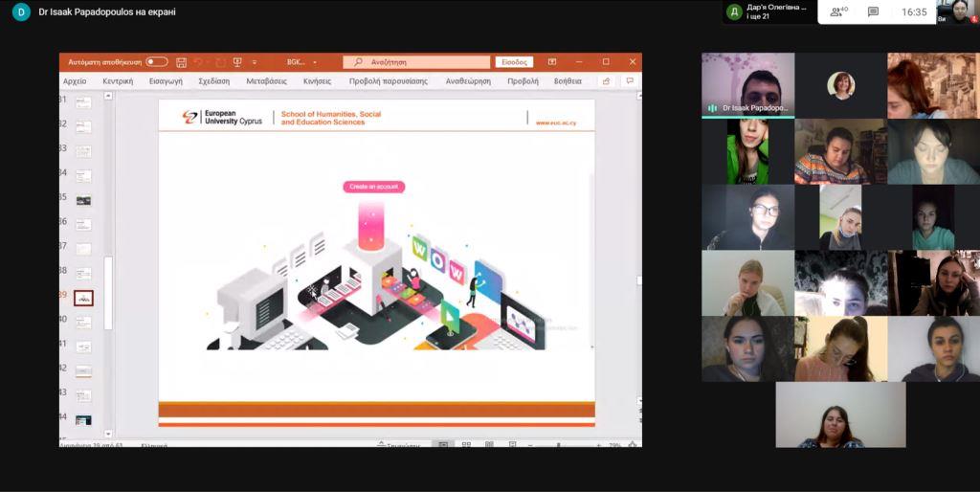
Task: Open the Αρχείο menu
Action: tap(75, 81)
